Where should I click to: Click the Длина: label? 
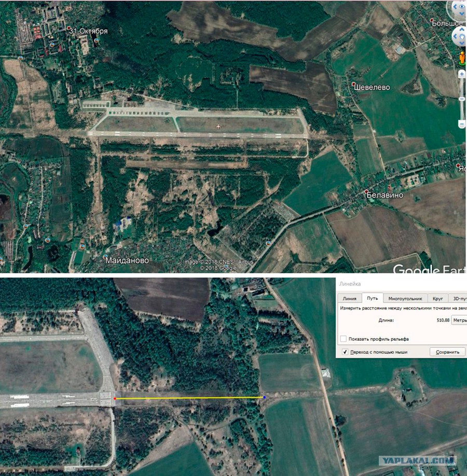tap(386, 320)
